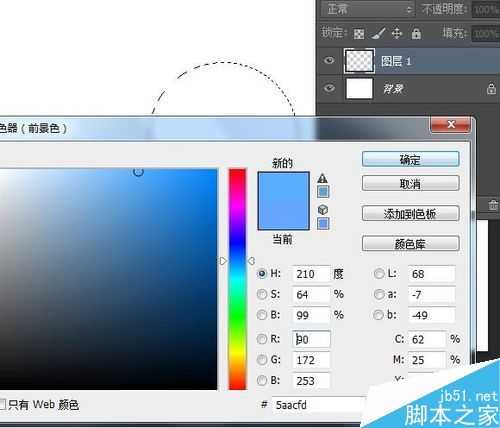Image resolution: width=500 pixels, height=428 pixels.
Task: Click the lock all padlock icon
Action: tap(416, 33)
